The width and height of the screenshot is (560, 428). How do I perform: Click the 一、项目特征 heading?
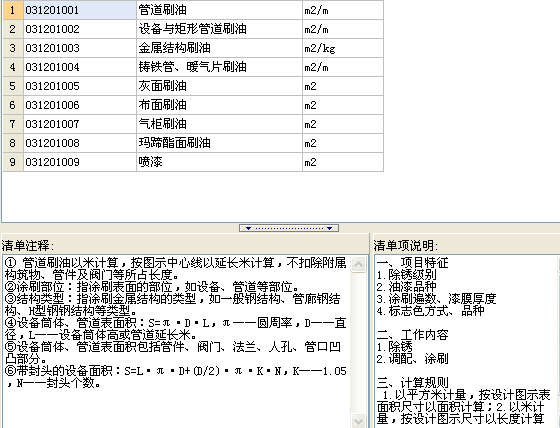click(x=412, y=263)
